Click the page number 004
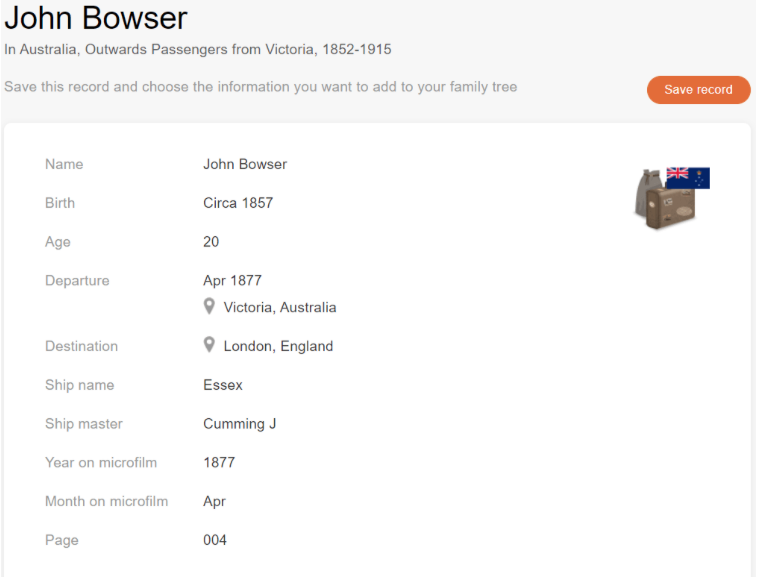The height and width of the screenshot is (581, 763). (215, 541)
